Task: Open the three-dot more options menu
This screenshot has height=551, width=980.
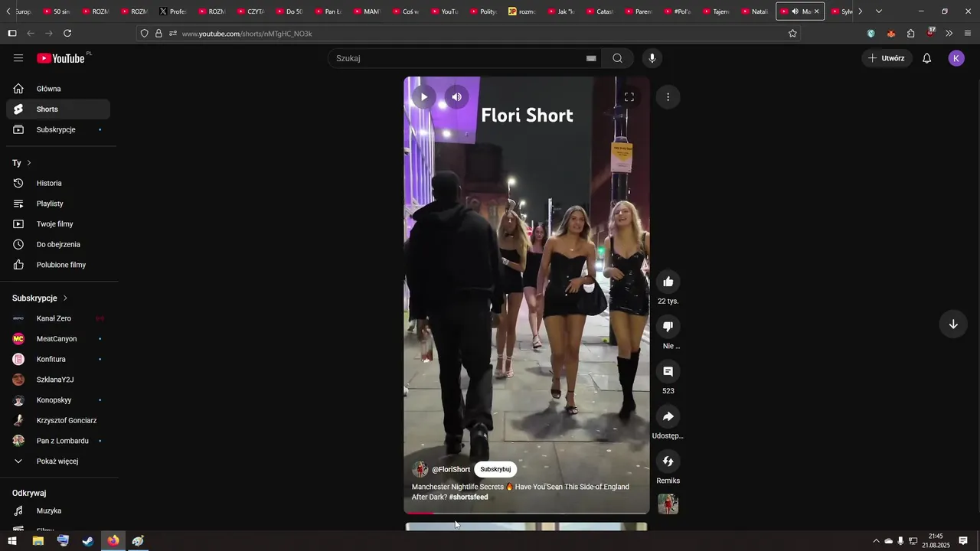Action: point(668,97)
